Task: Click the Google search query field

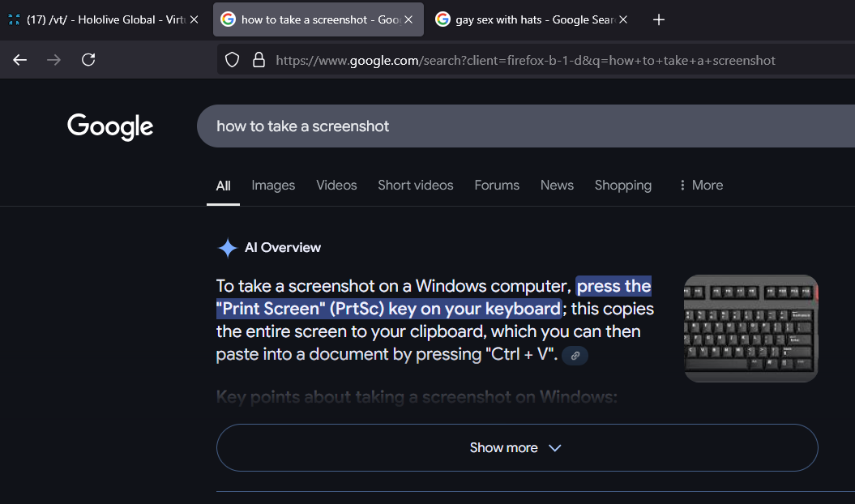Action: pos(486,126)
